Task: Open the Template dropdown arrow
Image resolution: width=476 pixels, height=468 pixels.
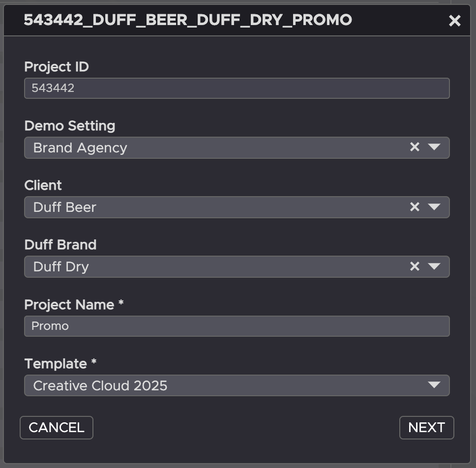Action: pyautogui.click(x=434, y=385)
